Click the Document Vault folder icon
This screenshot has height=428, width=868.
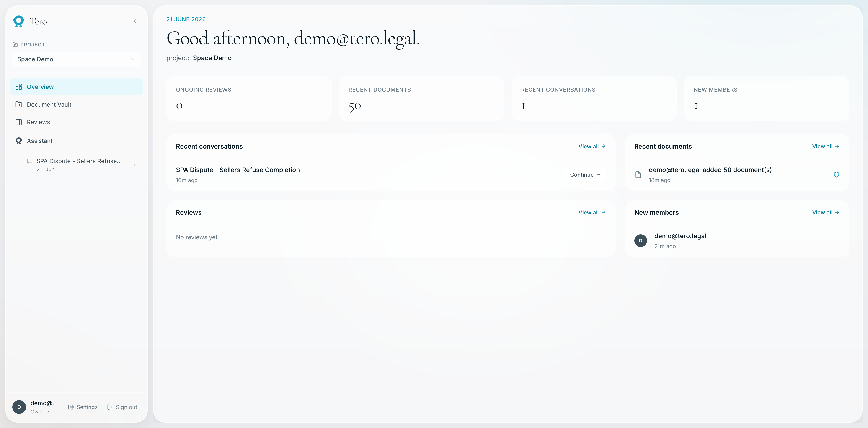click(x=18, y=104)
